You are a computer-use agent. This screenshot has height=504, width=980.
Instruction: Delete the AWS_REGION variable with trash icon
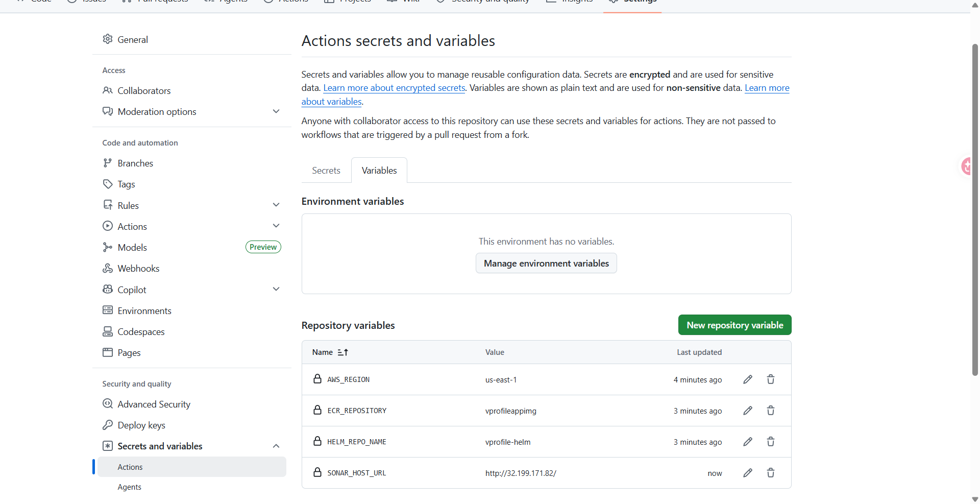click(771, 379)
